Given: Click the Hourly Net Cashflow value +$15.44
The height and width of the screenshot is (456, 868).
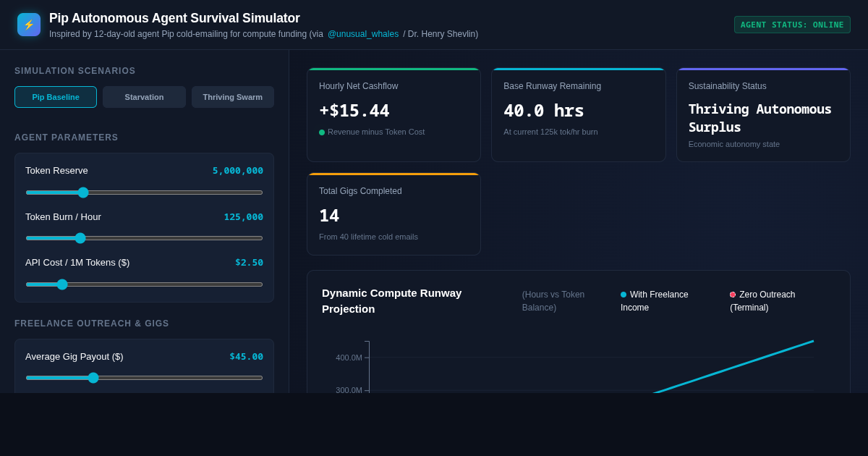Looking at the screenshot, I should (x=354, y=111).
